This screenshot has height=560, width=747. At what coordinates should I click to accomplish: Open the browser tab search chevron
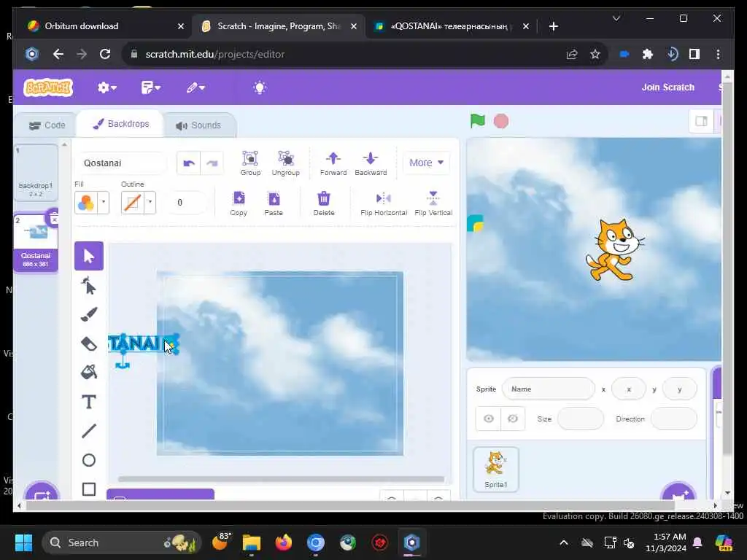coord(616,18)
